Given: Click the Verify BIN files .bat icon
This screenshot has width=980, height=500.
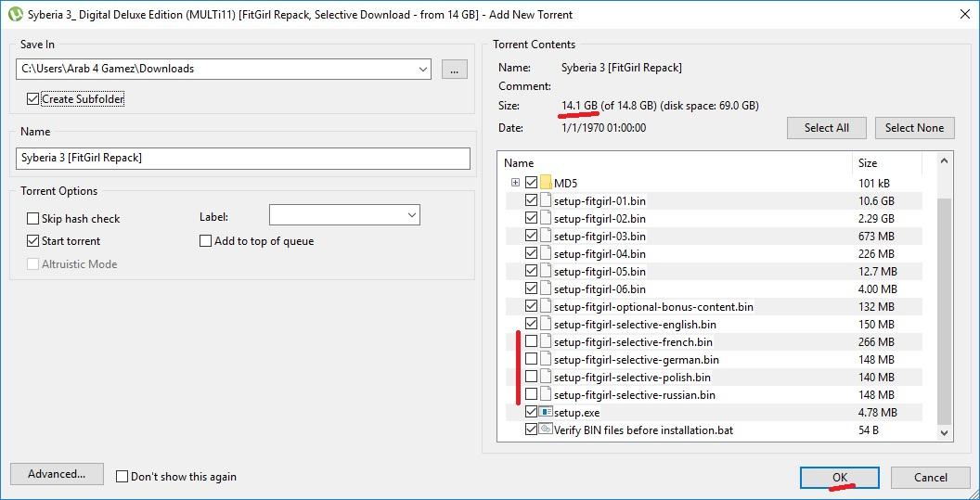Looking at the screenshot, I should 546,430.
